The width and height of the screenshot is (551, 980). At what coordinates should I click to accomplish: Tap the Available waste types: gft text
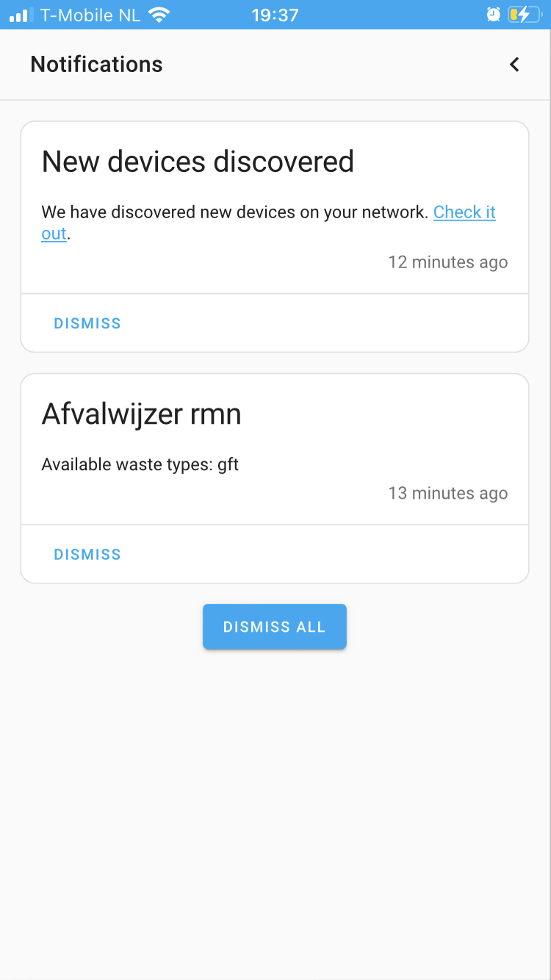click(x=140, y=464)
